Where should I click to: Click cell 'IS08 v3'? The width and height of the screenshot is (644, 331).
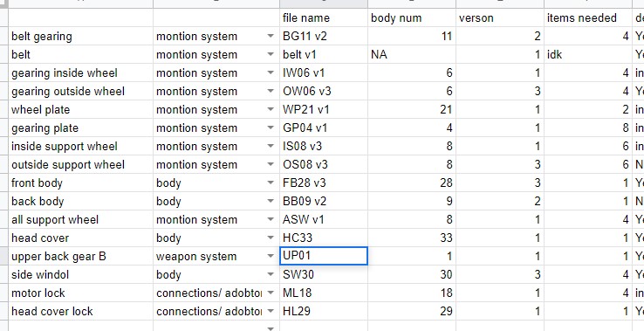click(x=324, y=147)
